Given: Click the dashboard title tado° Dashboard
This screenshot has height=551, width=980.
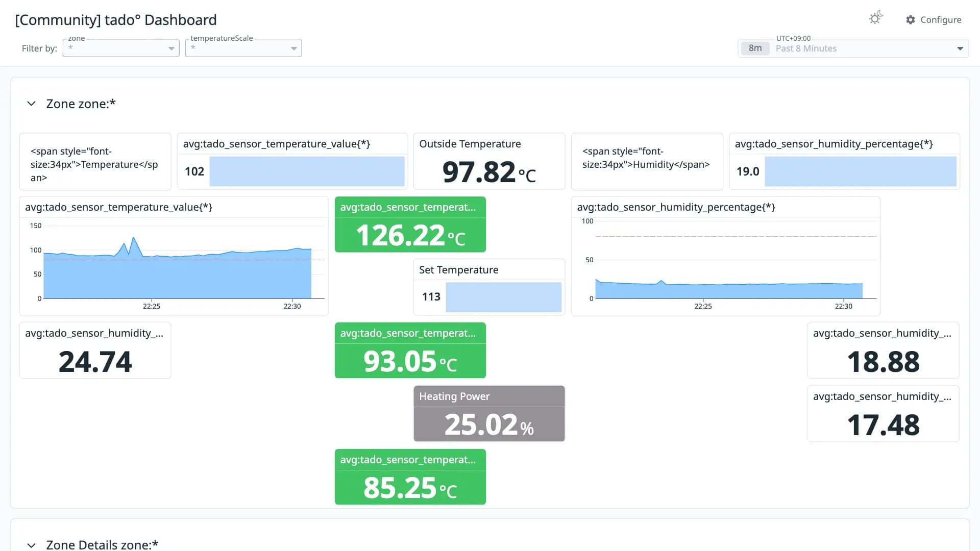Looking at the screenshot, I should (116, 20).
